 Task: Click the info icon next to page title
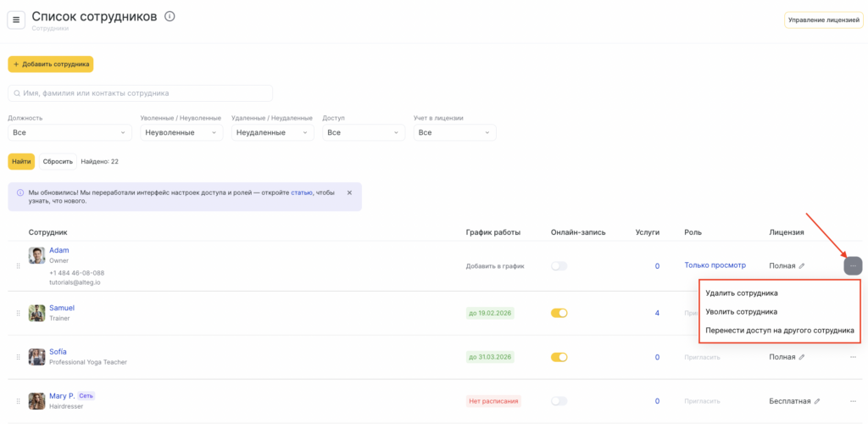tap(170, 17)
